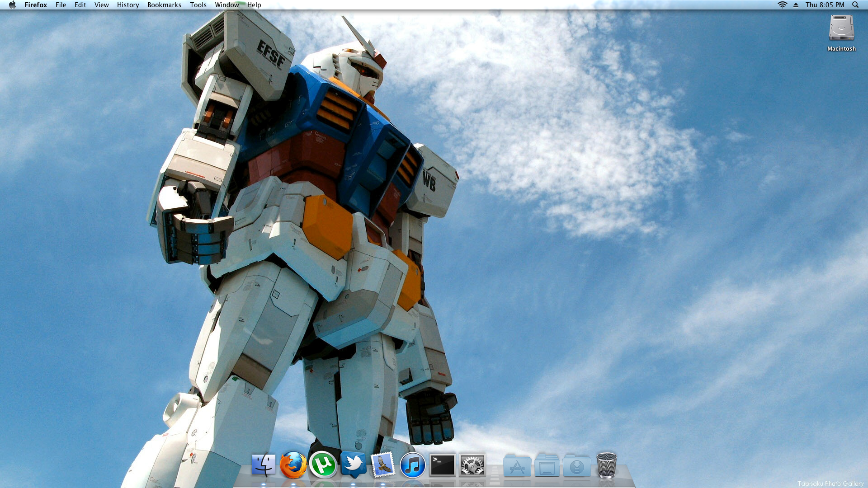Image resolution: width=868 pixels, height=488 pixels.
Task: Open the File menu
Action: click(x=61, y=5)
